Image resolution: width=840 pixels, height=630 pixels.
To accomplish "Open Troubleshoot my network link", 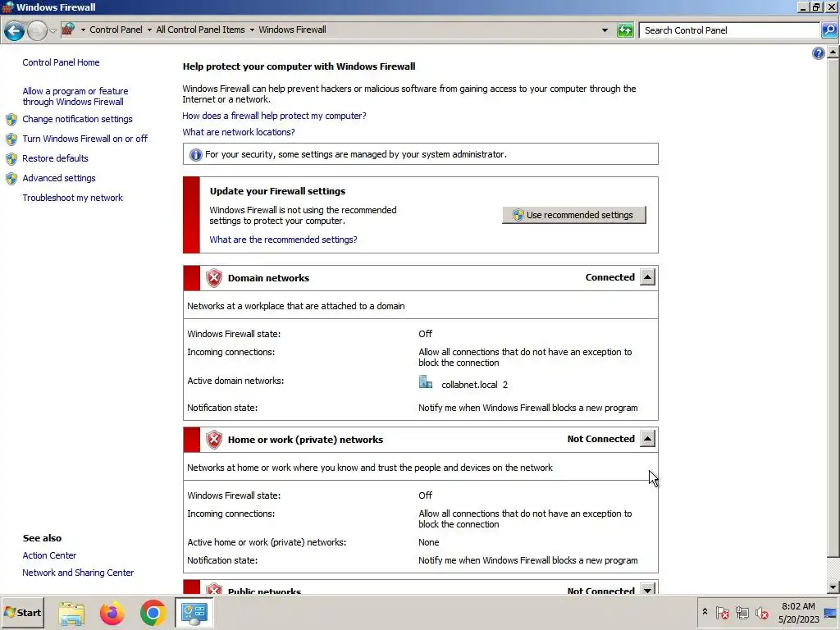I will [x=73, y=199].
